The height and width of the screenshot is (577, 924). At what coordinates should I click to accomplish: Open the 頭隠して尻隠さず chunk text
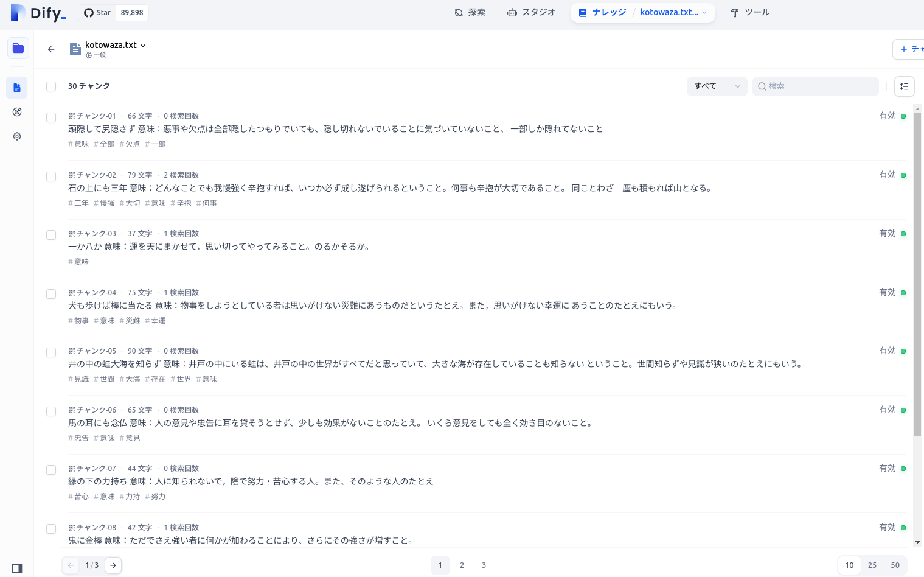(x=336, y=129)
